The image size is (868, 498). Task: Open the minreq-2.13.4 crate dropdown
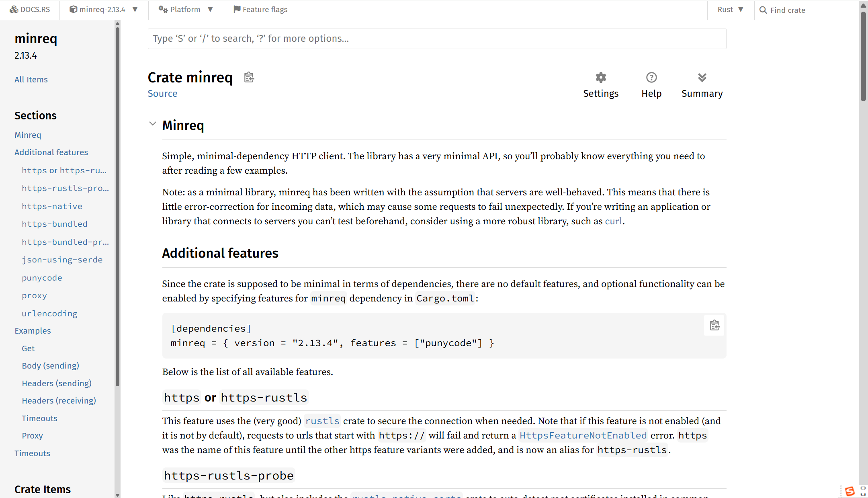104,9
